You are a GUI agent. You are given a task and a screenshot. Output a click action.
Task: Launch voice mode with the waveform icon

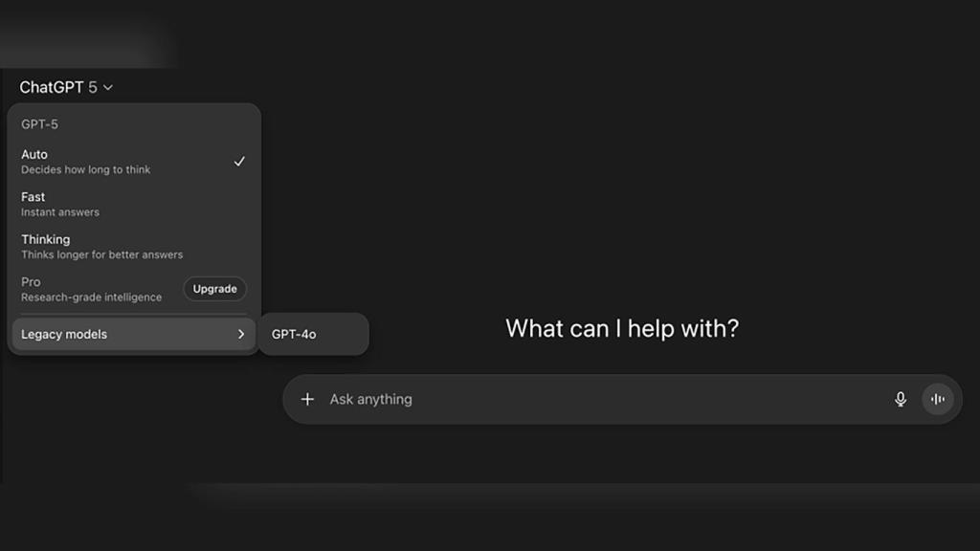tap(938, 399)
